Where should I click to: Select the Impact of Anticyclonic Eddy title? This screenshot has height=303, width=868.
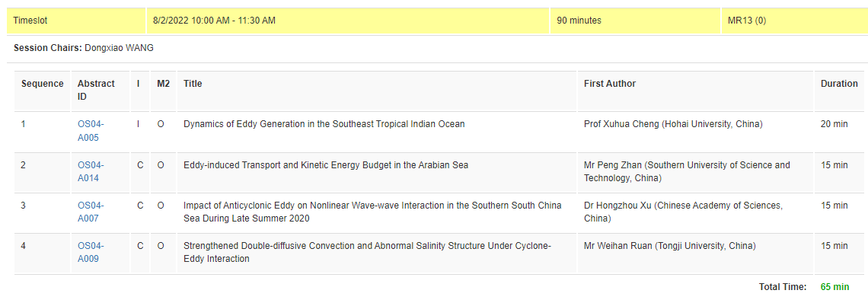[x=372, y=212]
